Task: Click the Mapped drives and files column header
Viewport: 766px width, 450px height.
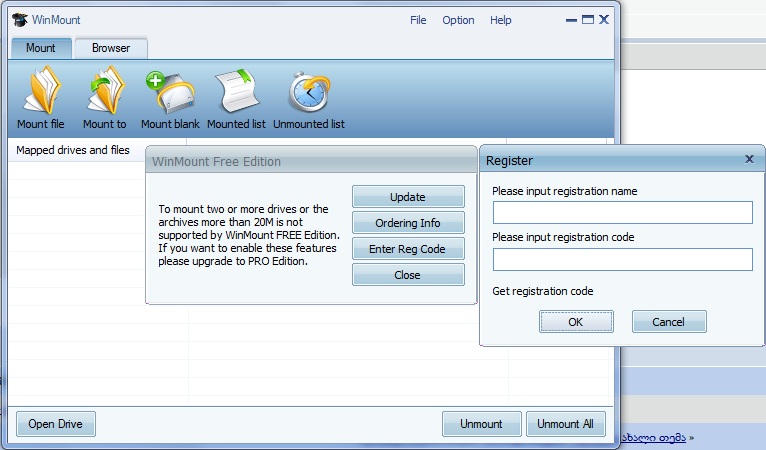Action: [73, 150]
